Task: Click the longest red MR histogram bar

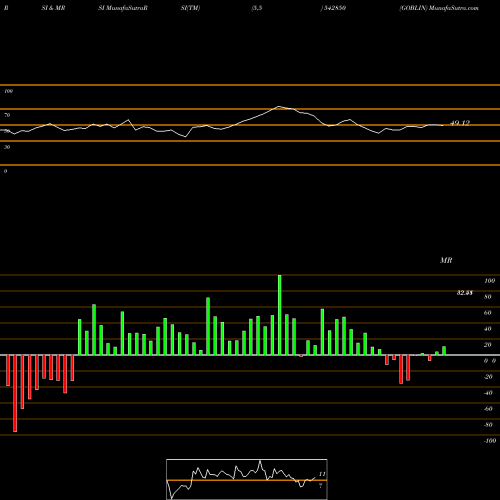Action: [x=15, y=393]
